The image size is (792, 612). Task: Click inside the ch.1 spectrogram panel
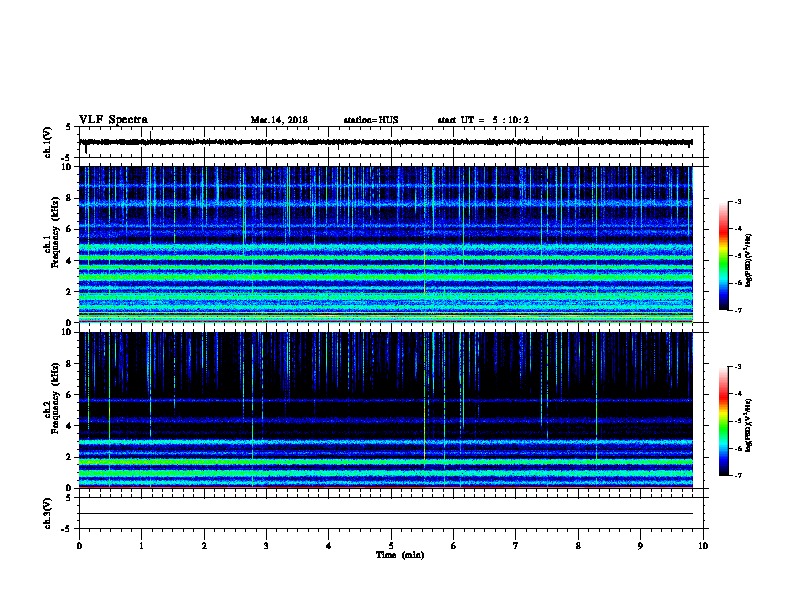(385, 244)
